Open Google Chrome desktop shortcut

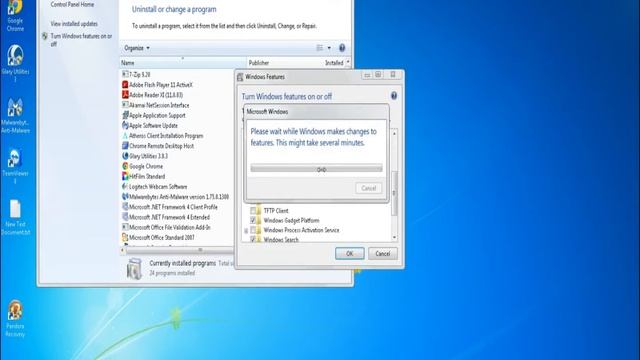click(x=15, y=16)
